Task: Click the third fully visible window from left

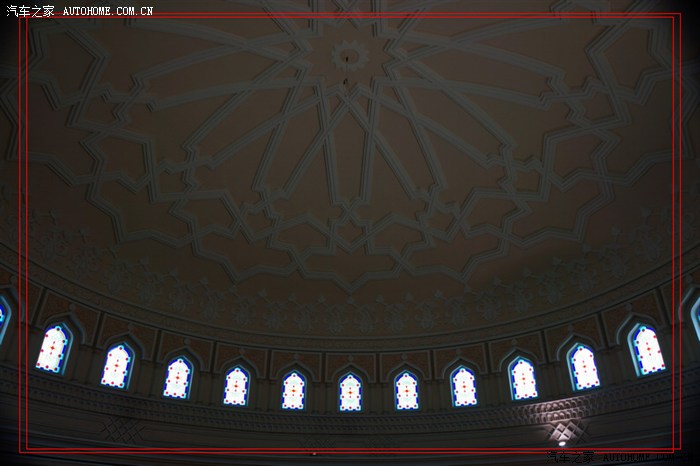Action: click(177, 378)
